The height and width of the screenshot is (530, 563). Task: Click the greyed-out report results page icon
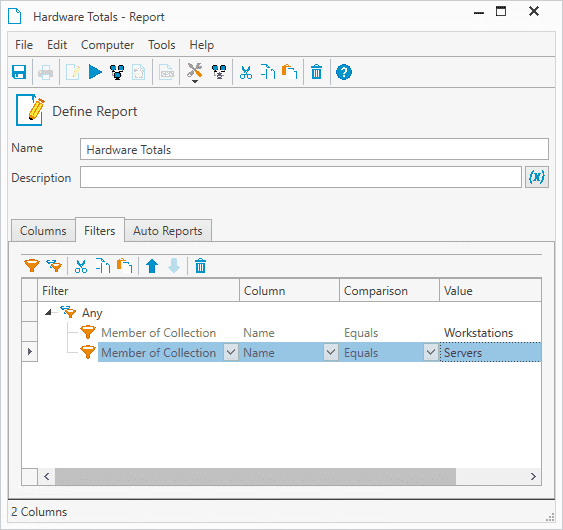[x=139, y=72]
